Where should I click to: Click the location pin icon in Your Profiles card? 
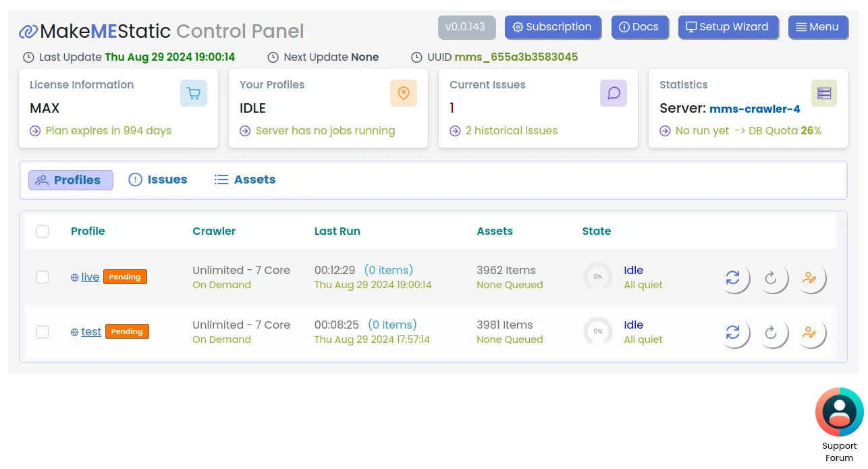point(404,93)
